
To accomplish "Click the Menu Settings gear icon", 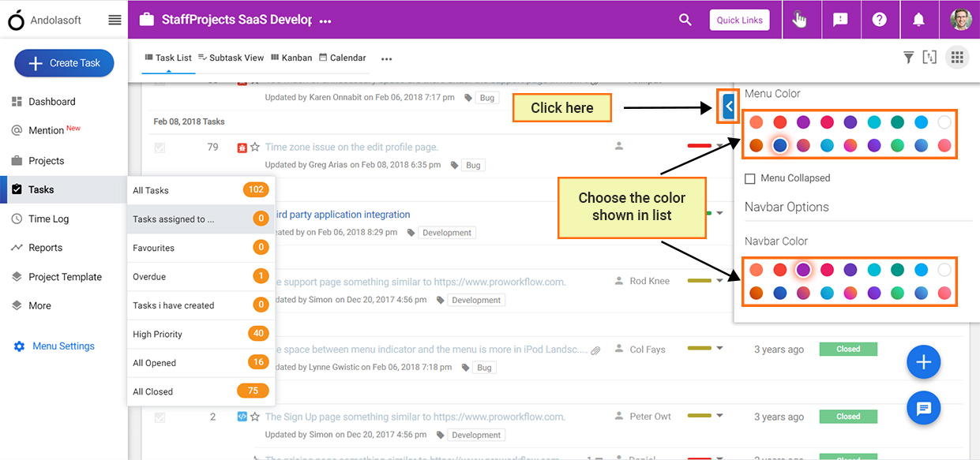I will click(x=19, y=346).
